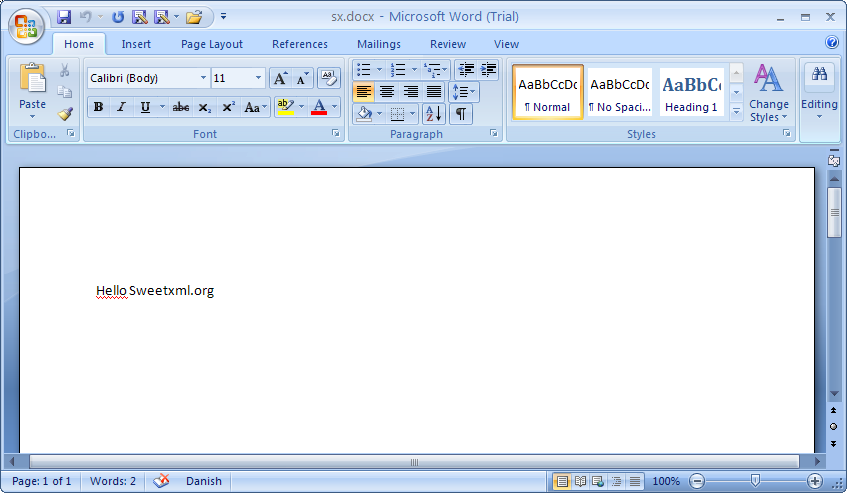Switch to Full Screen Reading view
This screenshot has height=493, width=847.
580,481
